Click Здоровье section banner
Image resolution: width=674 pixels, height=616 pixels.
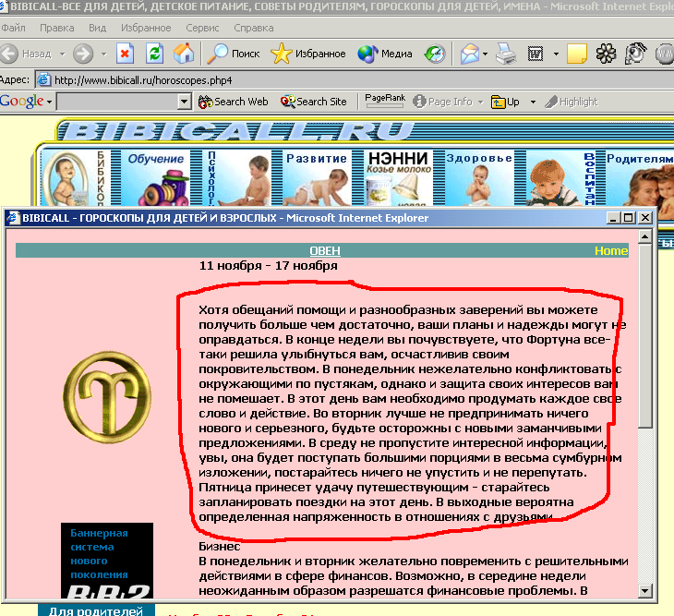(x=480, y=177)
